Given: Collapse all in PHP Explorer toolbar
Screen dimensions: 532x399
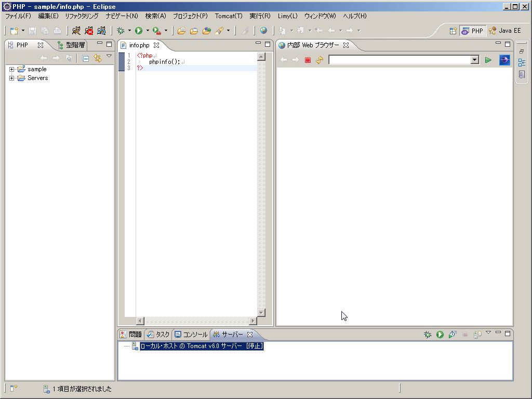Looking at the screenshot, I should [x=86, y=59].
